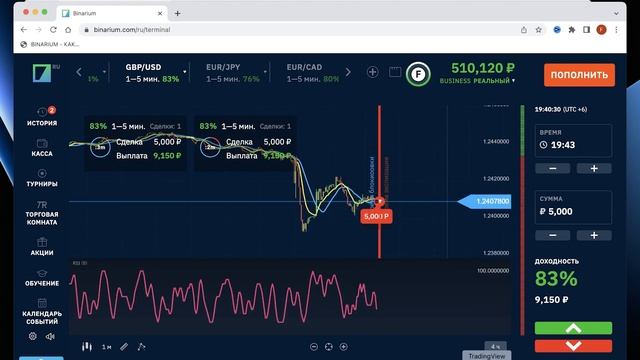Select the 1м timeframe button
Screen dimensions: 640x360
pyautogui.click(x=107, y=347)
